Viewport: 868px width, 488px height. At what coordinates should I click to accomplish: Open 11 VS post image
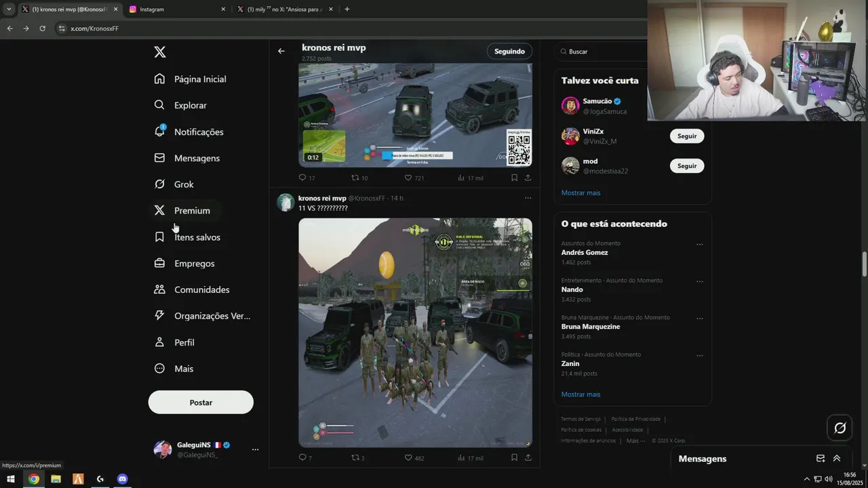pyautogui.click(x=415, y=333)
